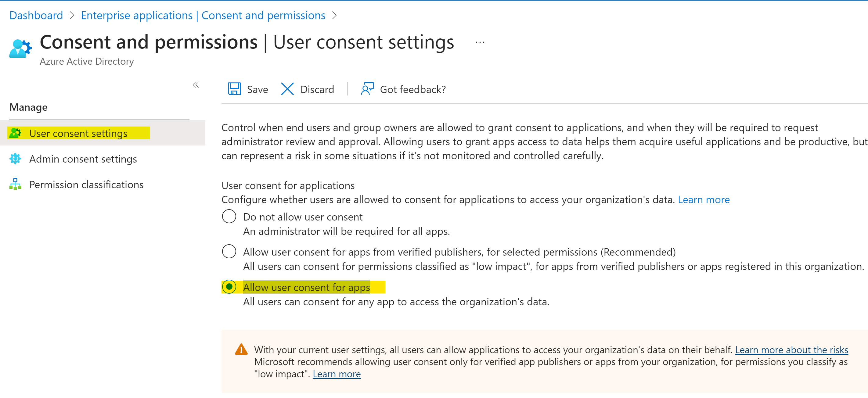This screenshot has width=868, height=398.
Task: Click the Save button label
Action: [258, 90]
